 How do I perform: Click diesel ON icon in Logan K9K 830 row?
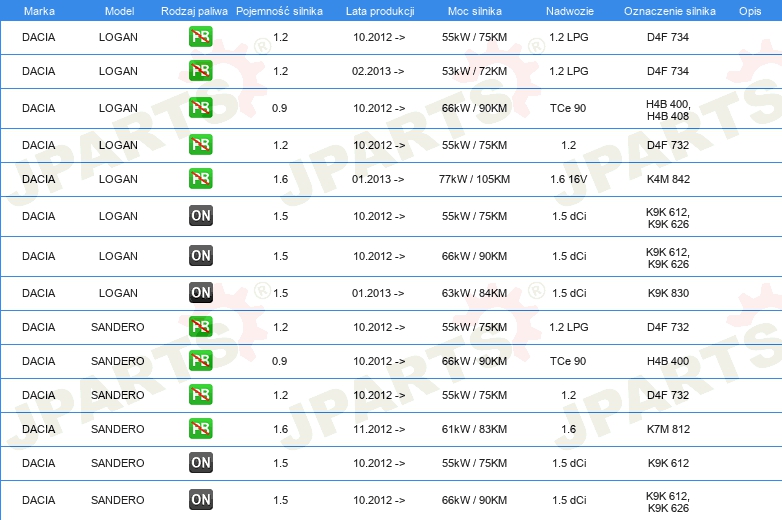coord(200,293)
